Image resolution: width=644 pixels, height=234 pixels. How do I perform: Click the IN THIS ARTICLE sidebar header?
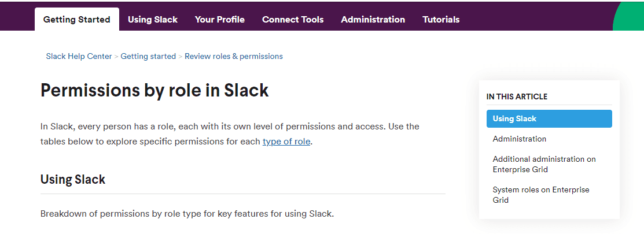click(517, 96)
